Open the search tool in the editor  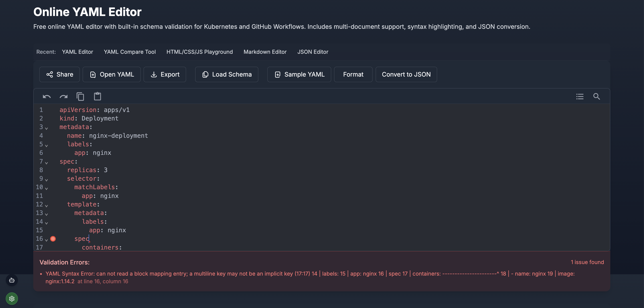(x=597, y=97)
